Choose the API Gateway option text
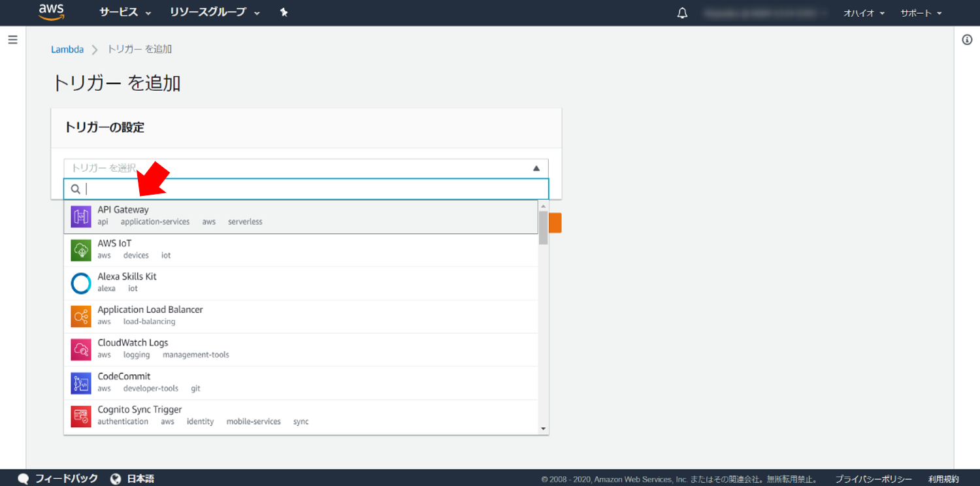Screen dimensions: 980x486 click(123, 210)
